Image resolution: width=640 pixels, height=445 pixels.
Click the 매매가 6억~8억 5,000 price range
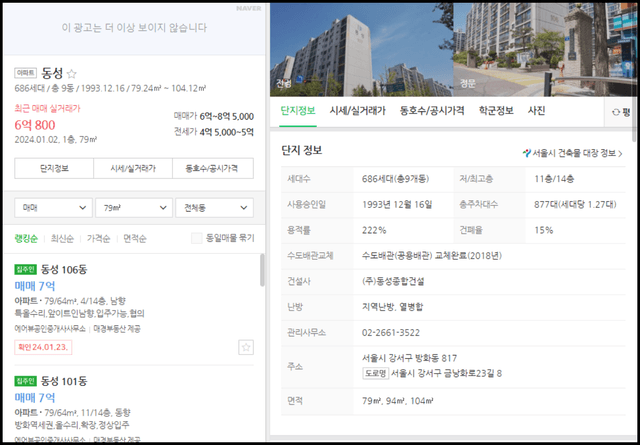tap(214, 117)
